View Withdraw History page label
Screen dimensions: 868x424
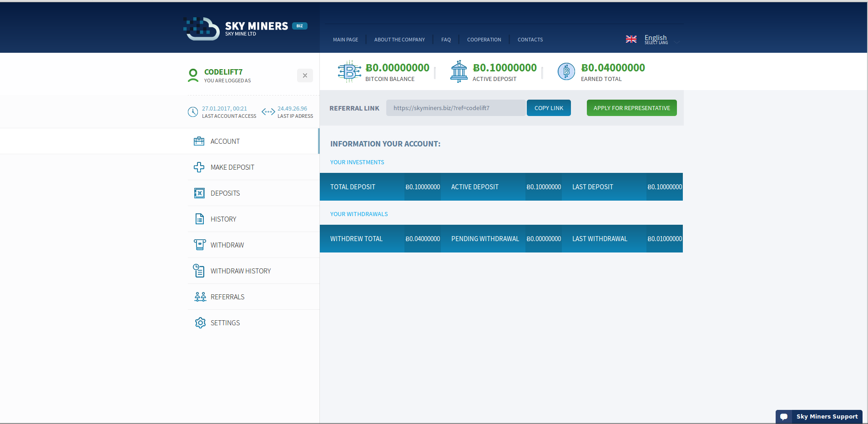click(241, 271)
